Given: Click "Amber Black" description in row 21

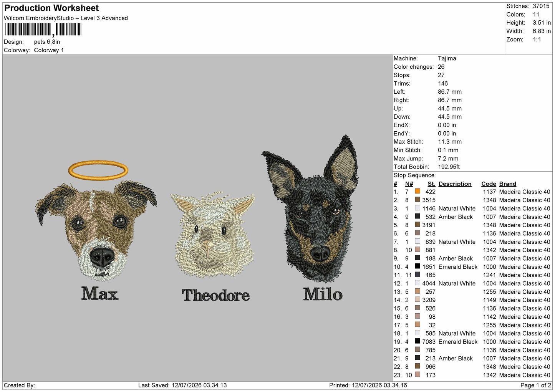Looking at the screenshot, I should click(456, 358).
